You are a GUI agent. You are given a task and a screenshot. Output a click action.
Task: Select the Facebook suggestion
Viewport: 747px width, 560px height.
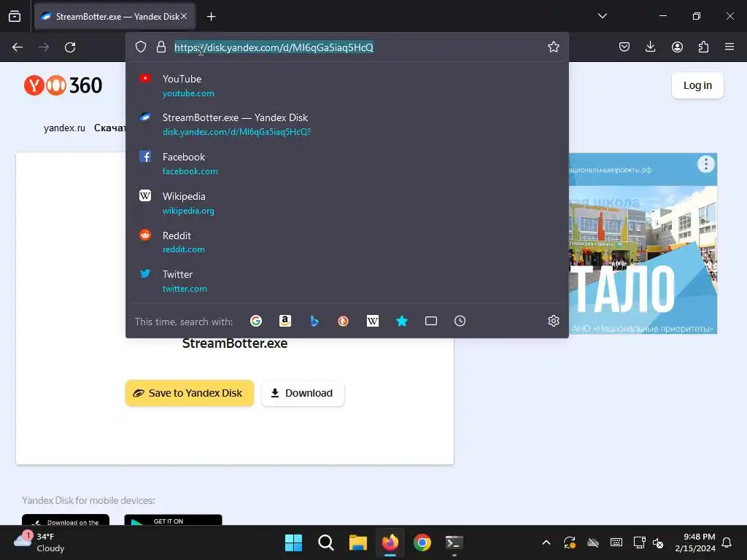tap(347, 164)
